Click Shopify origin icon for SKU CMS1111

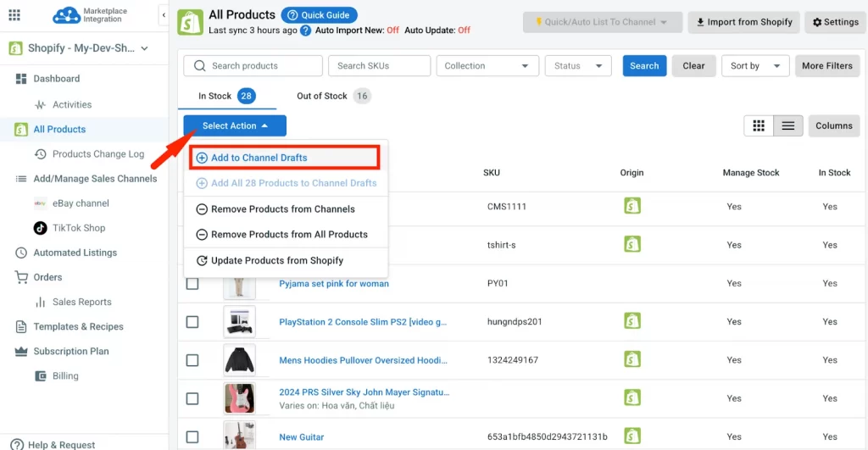coord(632,206)
